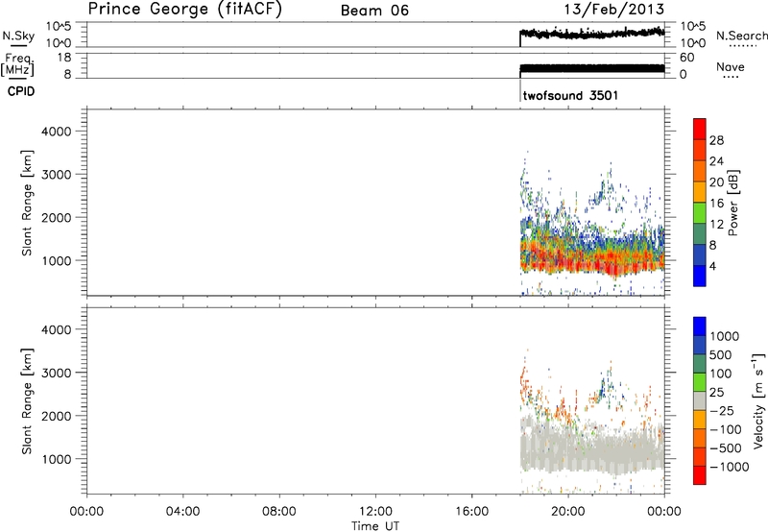Click the black frequency band in the Freq panel
The height and width of the screenshot is (532, 768).
click(x=592, y=68)
